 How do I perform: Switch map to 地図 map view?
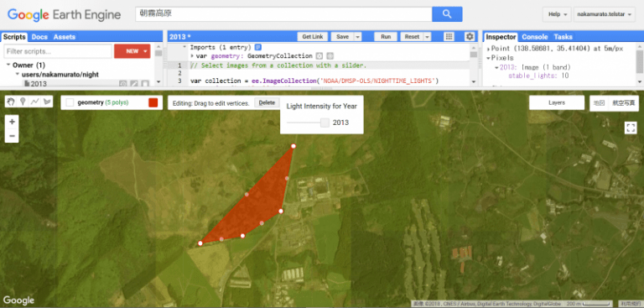point(600,102)
